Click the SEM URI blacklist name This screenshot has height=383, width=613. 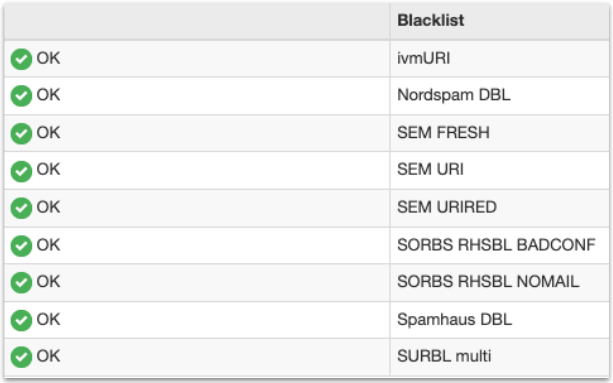(x=430, y=169)
